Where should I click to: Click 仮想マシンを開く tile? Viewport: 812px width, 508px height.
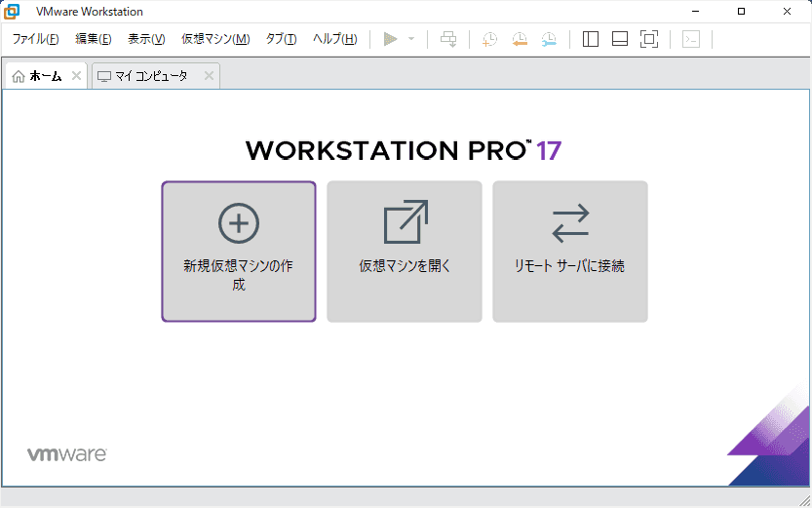pos(405,252)
